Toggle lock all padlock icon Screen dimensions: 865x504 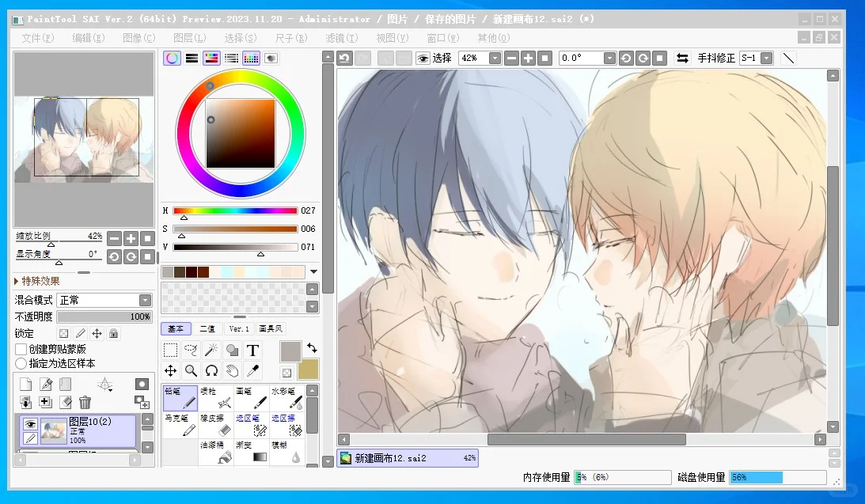click(114, 334)
